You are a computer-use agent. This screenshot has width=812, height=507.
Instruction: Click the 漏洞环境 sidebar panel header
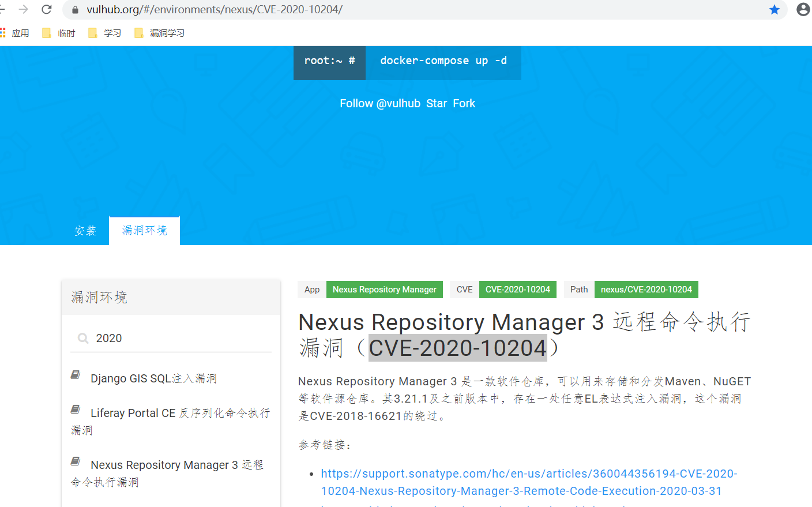(171, 298)
